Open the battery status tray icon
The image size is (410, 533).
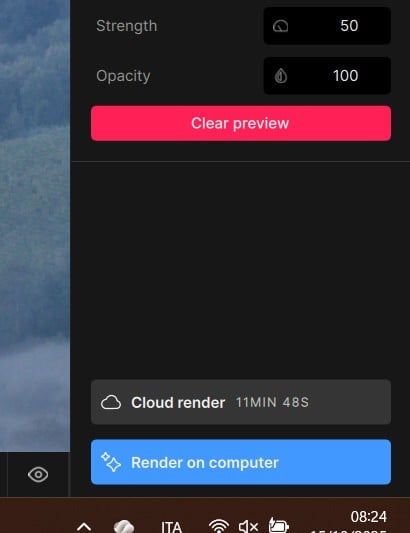(x=278, y=525)
